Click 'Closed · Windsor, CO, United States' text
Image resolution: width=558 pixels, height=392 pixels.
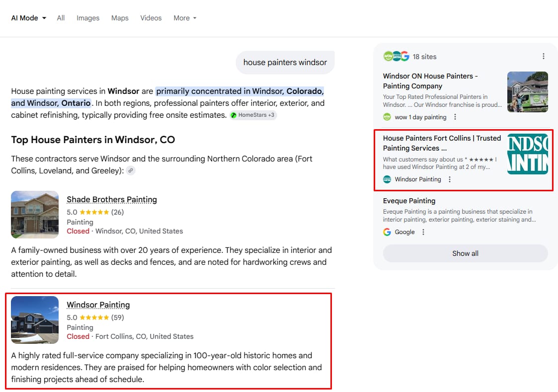point(125,231)
